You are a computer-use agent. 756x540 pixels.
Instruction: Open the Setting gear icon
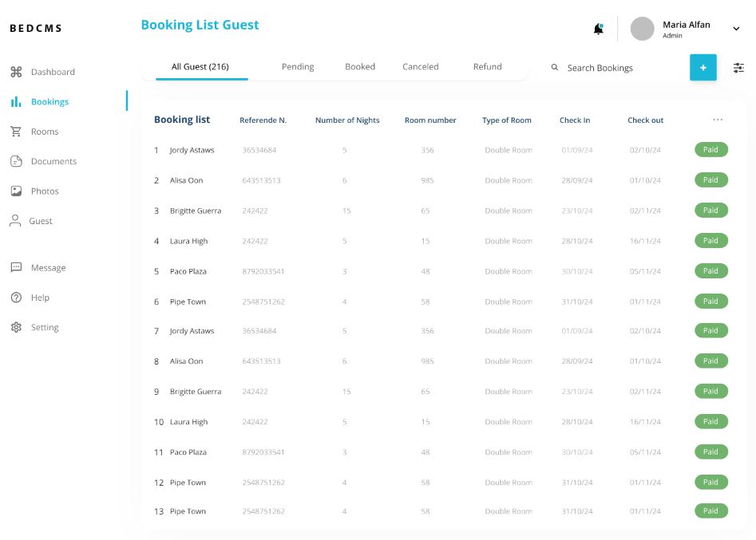pos(16,328)
